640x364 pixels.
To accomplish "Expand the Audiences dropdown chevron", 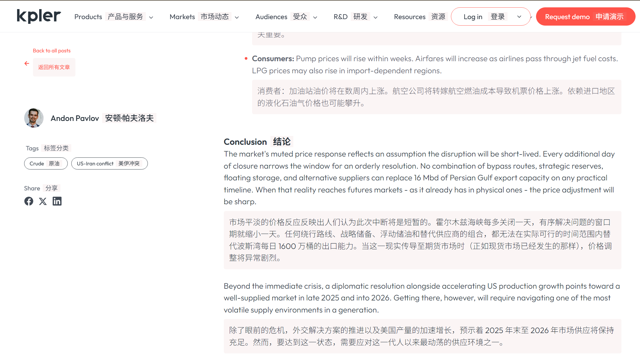I will point(315,17).
